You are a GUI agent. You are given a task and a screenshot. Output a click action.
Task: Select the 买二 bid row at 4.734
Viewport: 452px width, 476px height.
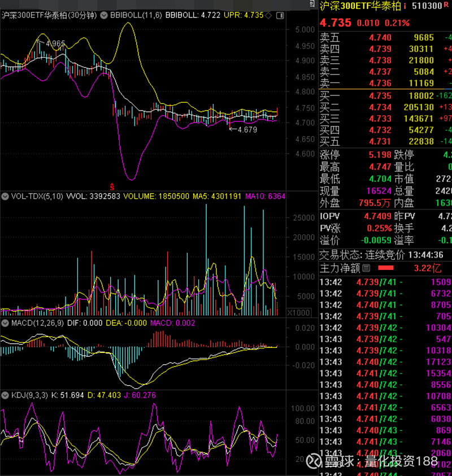point(385,107)
